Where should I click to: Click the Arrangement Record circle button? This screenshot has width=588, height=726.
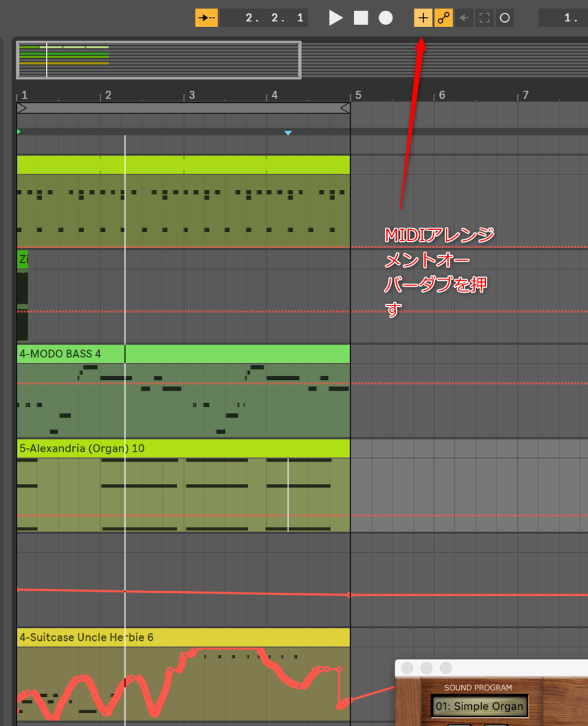click(385, 18)
